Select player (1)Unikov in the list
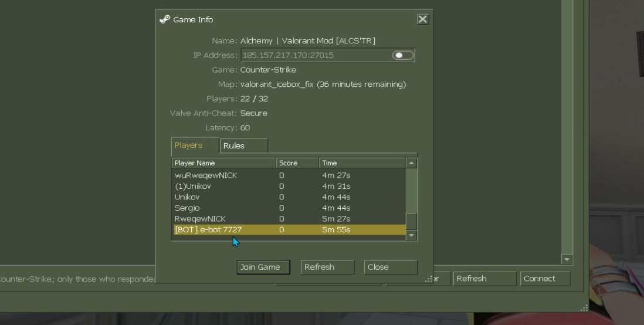644x325 pixels. (x=289, y=186)
